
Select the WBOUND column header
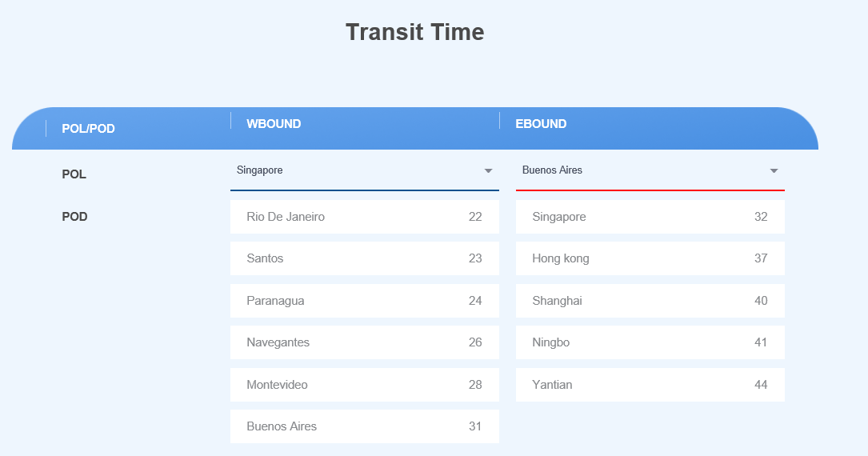pyautogui.click(x=274, y=124)
